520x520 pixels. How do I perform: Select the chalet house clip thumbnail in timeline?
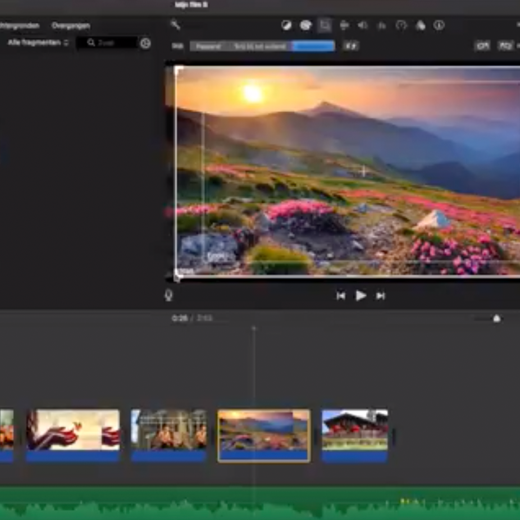coord(355,435)
